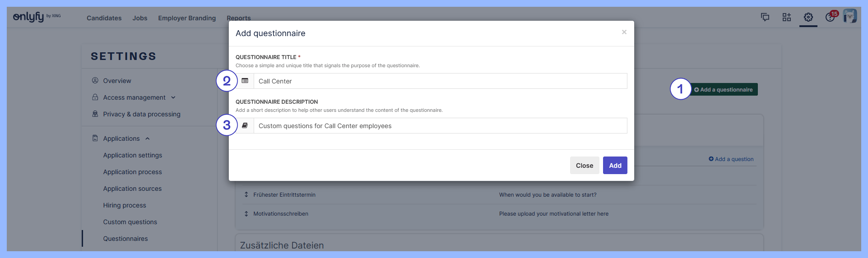Click the llama profile avatar
The height and width of the screenshot is (258, 868).
(850, 16)
